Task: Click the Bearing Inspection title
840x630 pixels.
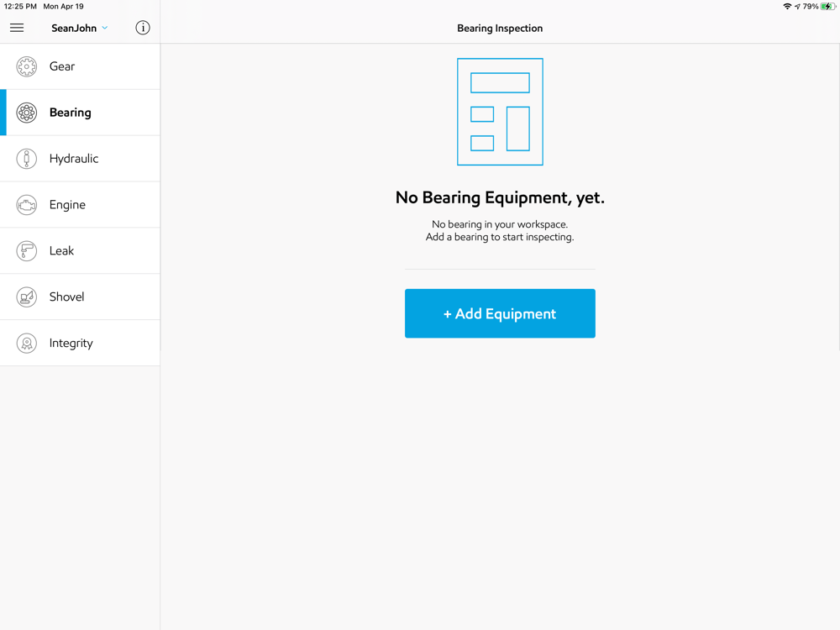Action: (500, 29)
